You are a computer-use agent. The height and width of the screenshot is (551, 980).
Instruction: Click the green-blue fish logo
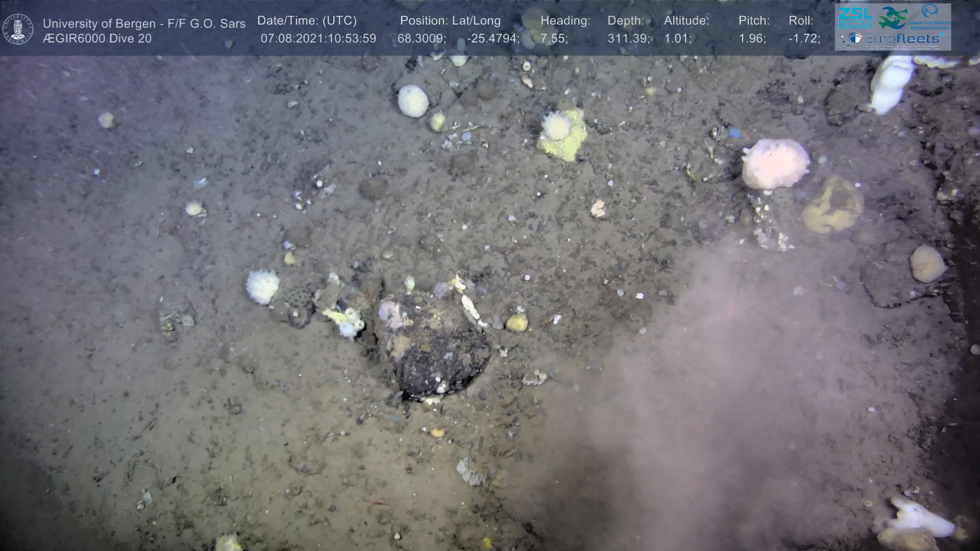893,17
